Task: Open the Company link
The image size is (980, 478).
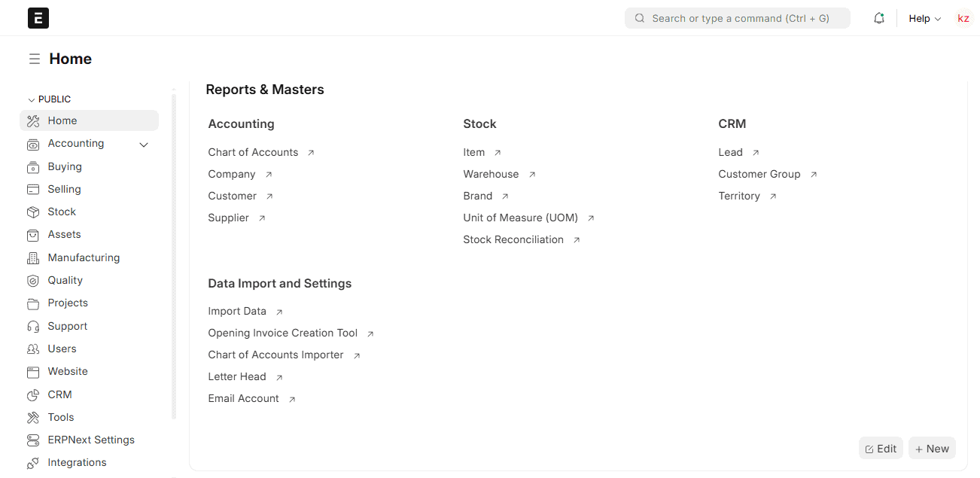Action: coord(232,174)
